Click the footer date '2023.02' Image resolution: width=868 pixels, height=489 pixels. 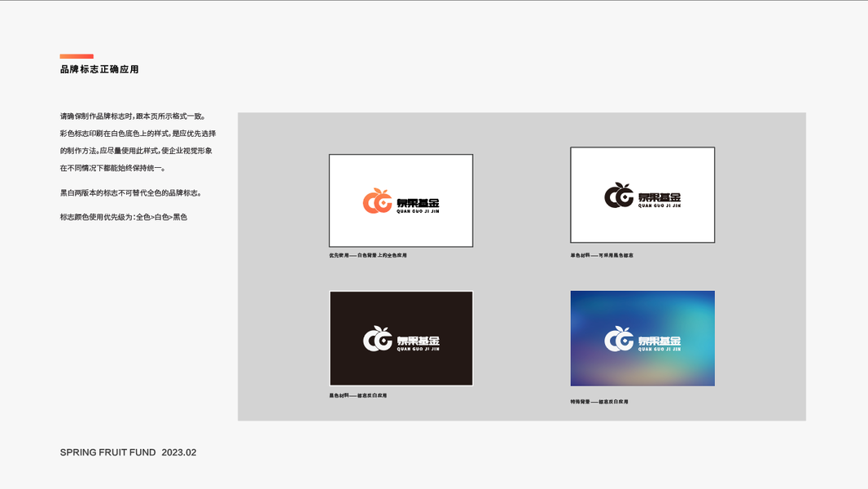tap(179, 452)
